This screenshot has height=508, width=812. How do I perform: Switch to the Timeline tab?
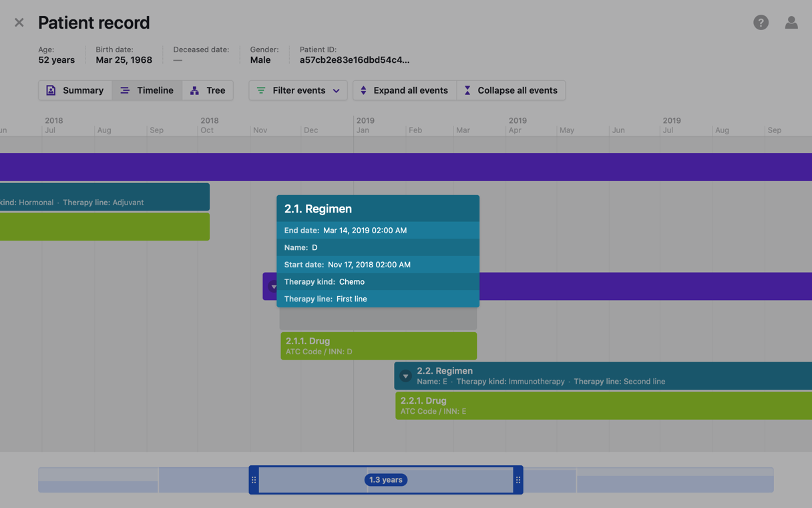coord(147,90)
